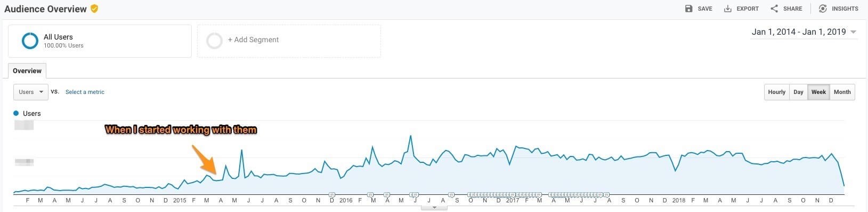Image resolution: width=868 pixels, height=212 pixels.
Task: Click the SHARE label in toolbar
Action: point(792,9)
